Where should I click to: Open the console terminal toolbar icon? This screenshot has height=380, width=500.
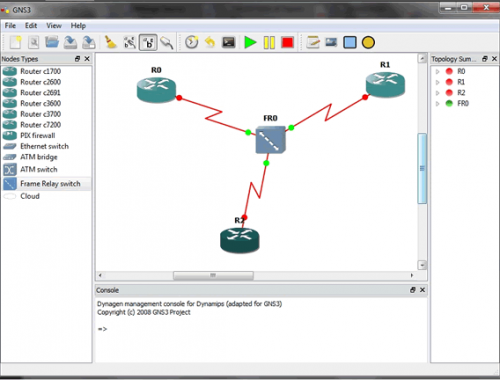click(229, 43)
